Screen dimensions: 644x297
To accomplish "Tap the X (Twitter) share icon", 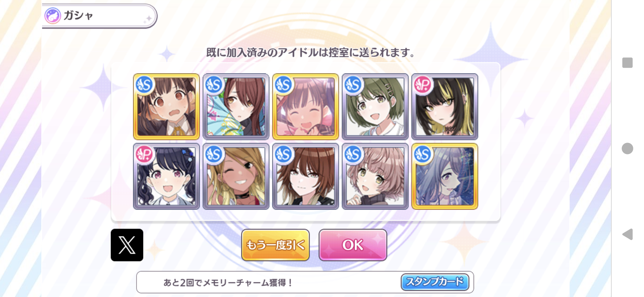I will pyautogui.click(x=127, y=245).
